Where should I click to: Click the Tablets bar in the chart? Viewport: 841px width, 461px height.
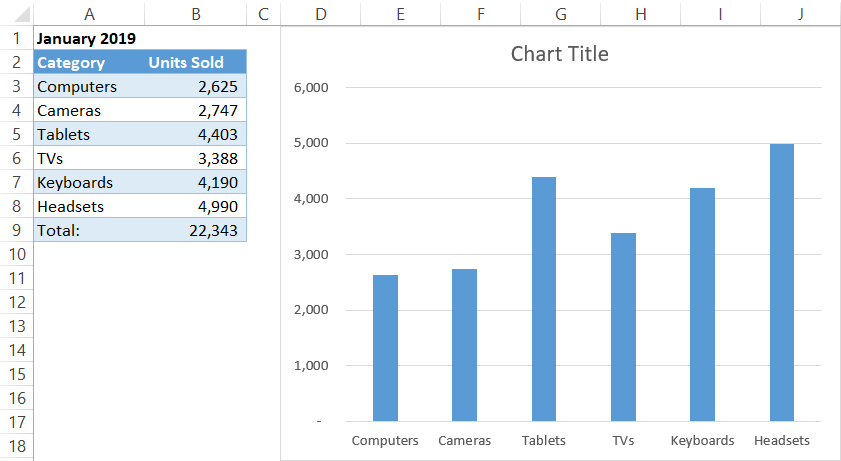click(x=544, y=299)
